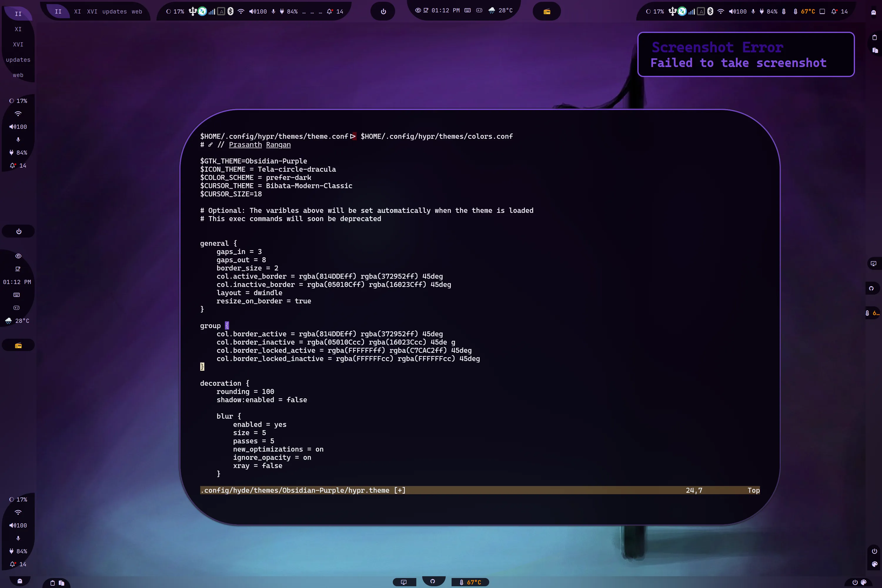
Task: Click the game controller icon in the top center bar
Action: [479, 11]
